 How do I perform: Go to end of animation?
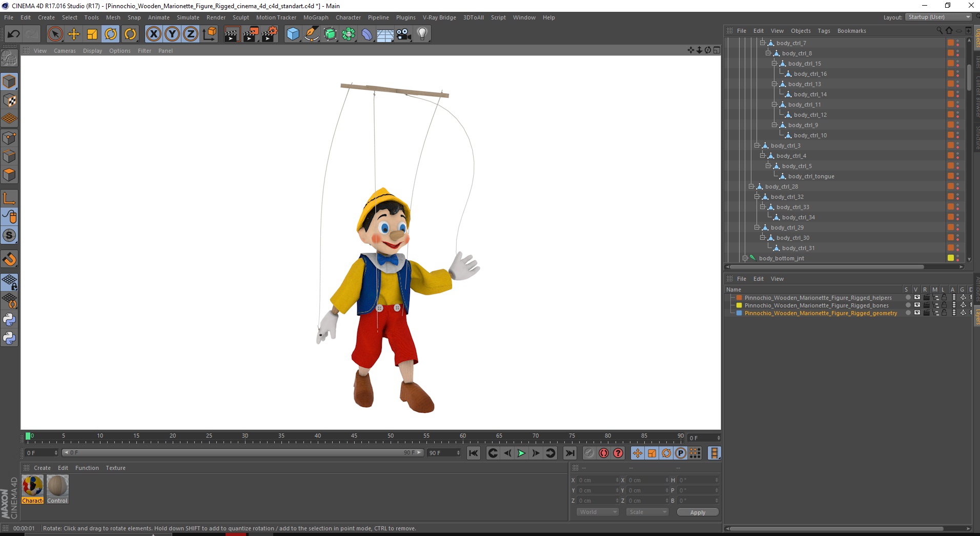pyautogui.click(x=569, y=453)
